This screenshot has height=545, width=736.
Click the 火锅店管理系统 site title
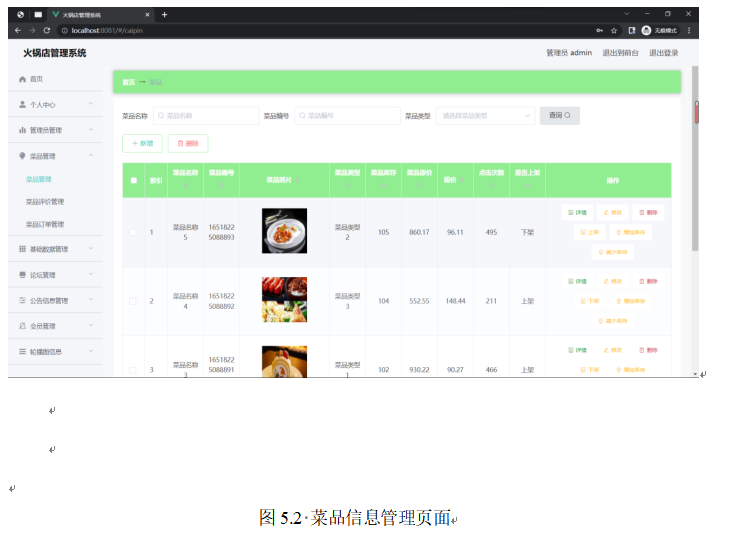coord(54,53)
